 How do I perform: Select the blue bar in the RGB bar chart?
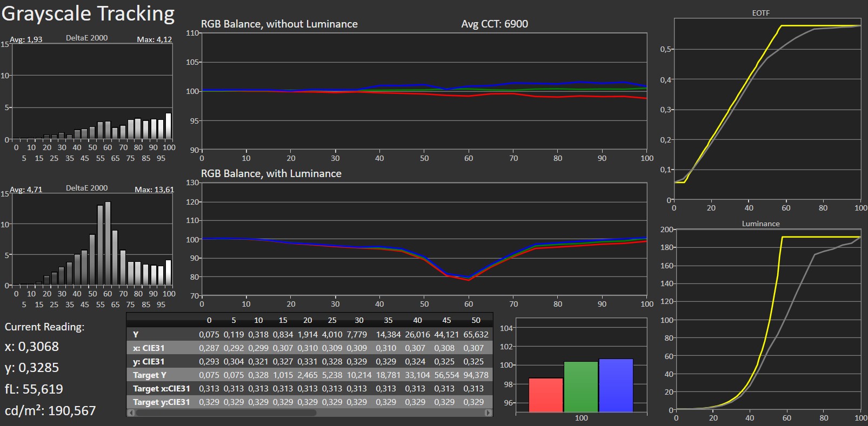(x=616, y=385)
